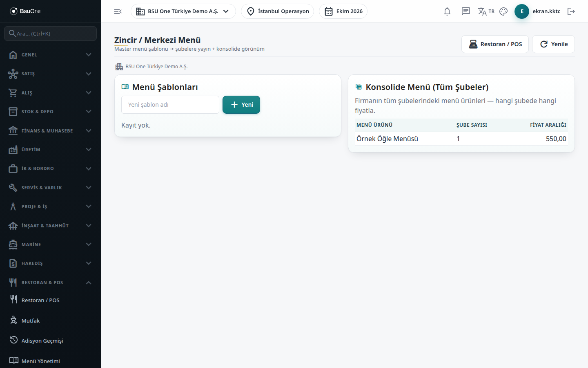The height and width of the screenshot is (368, 588).
Task: Open the Ekim 2026 period picker
Action: (343, 11)
